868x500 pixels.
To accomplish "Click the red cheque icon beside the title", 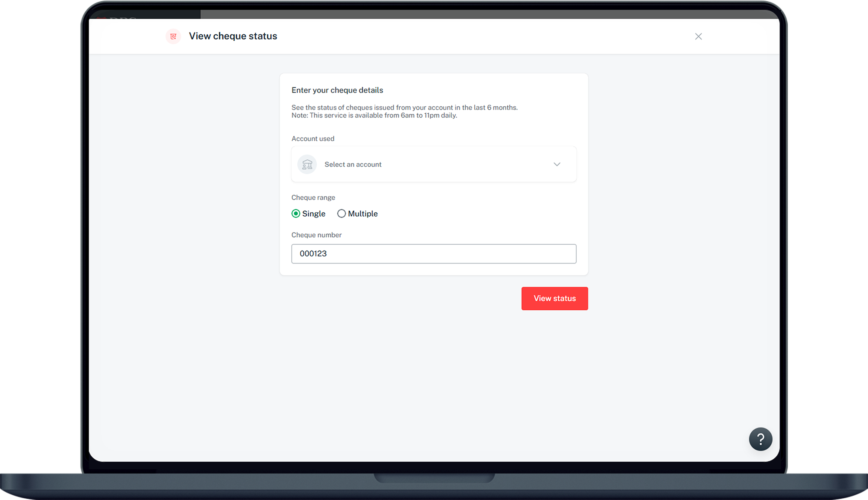I will 173,36.
